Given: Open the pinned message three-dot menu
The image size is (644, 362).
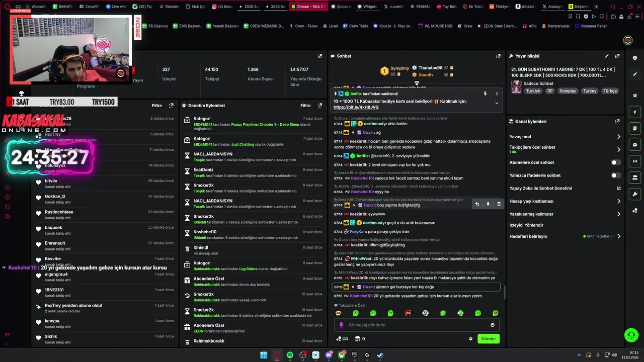Looking at the screenshot, I should 497,94.
